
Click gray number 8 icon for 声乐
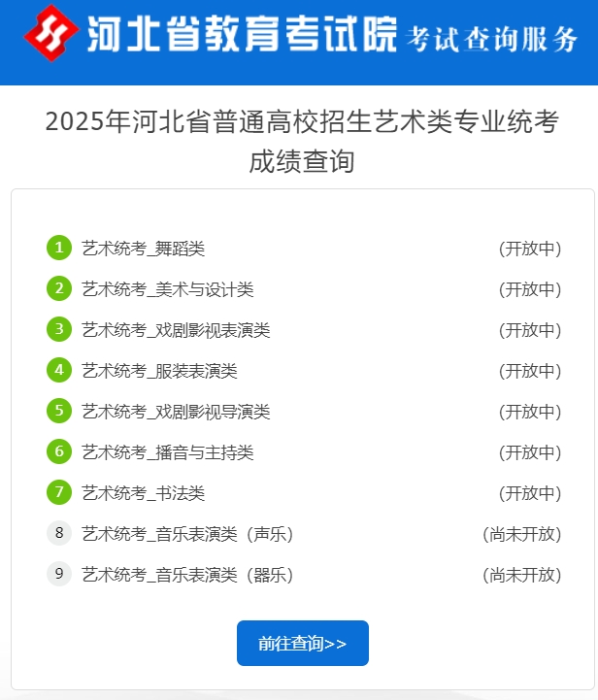(x=59, y=534)
